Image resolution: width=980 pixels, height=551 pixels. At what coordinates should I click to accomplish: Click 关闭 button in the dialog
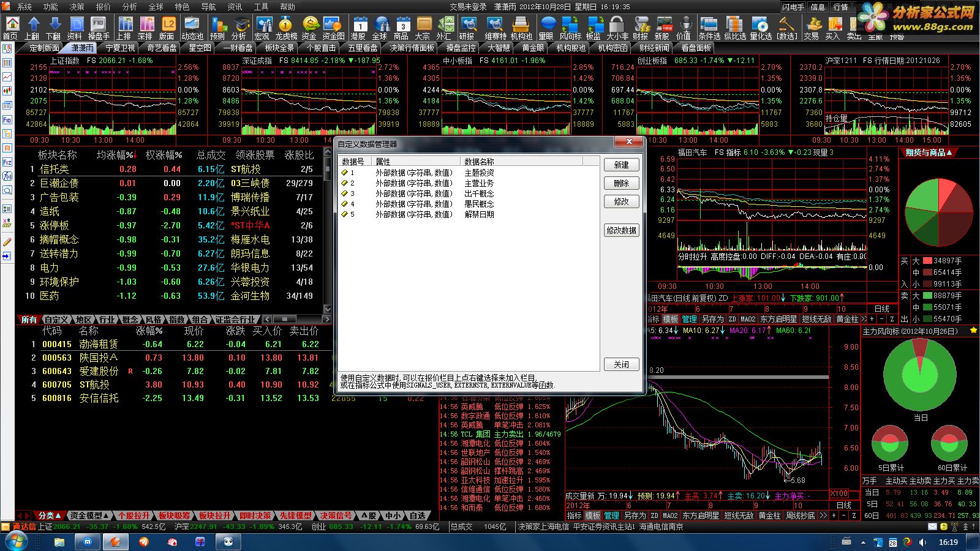point(621,364)
